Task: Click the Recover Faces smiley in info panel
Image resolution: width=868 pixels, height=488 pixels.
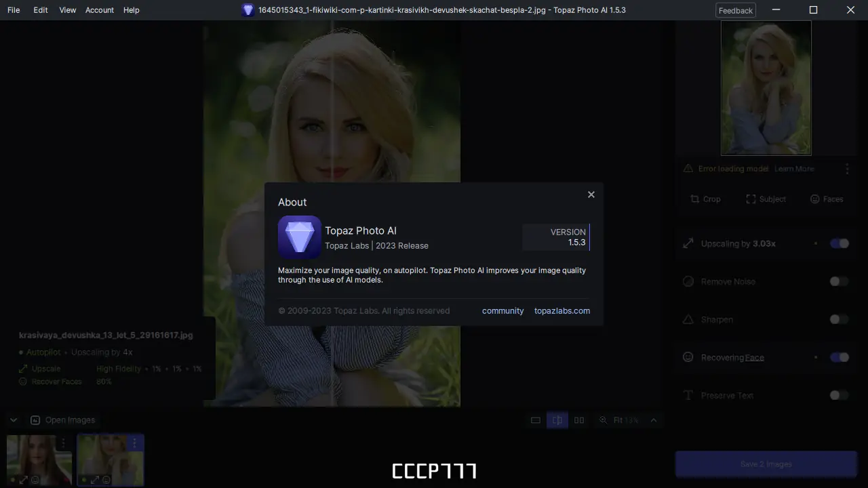Action: tap(23, 382)
